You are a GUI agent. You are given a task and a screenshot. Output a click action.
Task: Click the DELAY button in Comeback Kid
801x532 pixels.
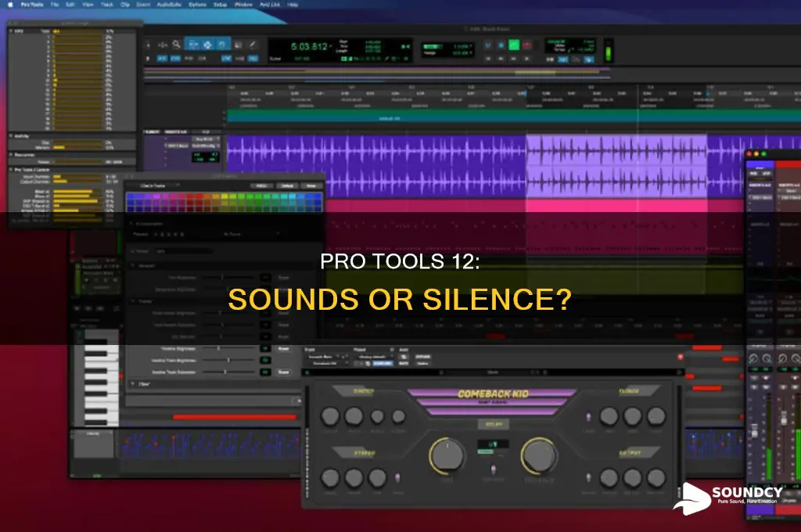click(x=494, y=424)
